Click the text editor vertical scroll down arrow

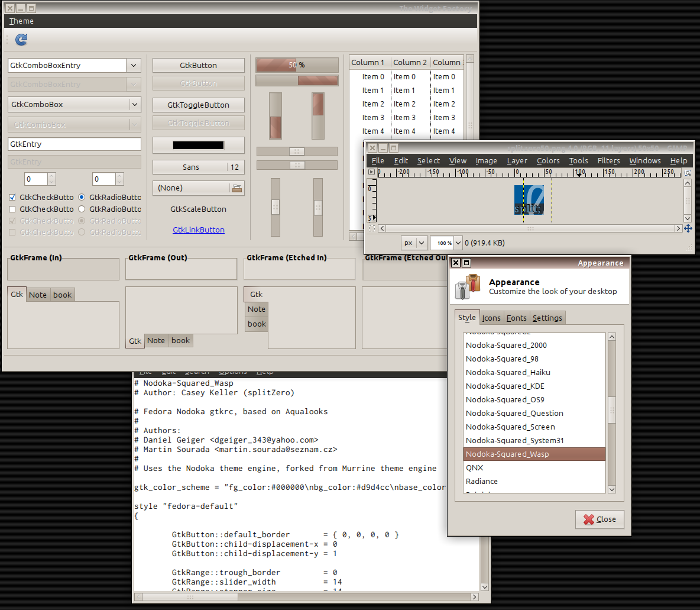[485, 587]
